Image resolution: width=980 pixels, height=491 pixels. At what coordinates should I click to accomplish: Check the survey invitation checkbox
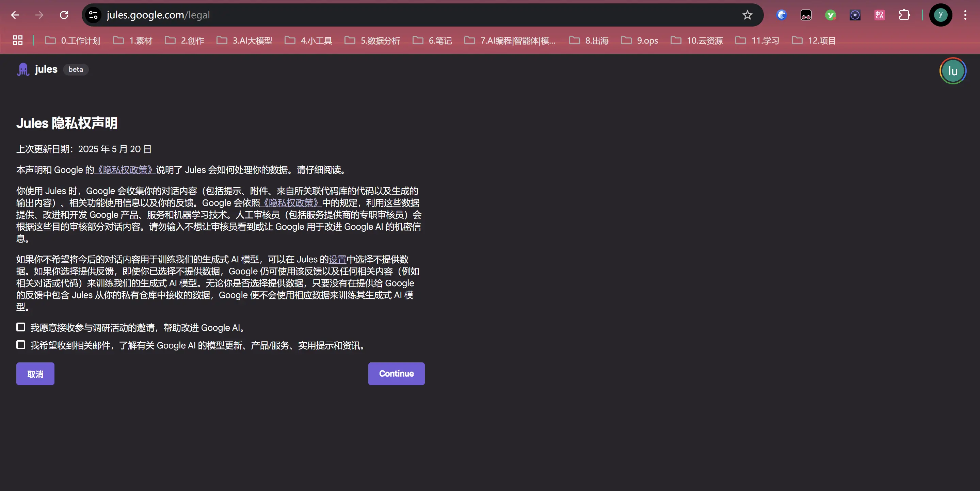coord(20,327)
